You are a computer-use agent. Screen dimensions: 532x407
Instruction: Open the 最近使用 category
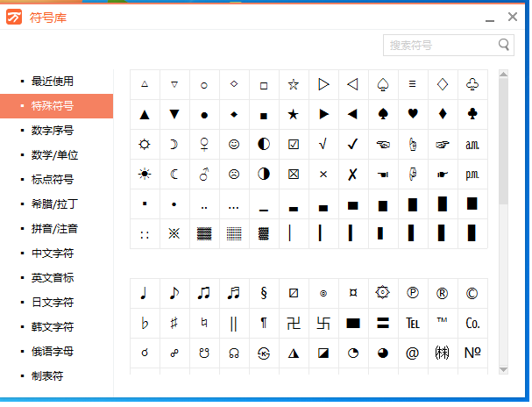point(53,81)
